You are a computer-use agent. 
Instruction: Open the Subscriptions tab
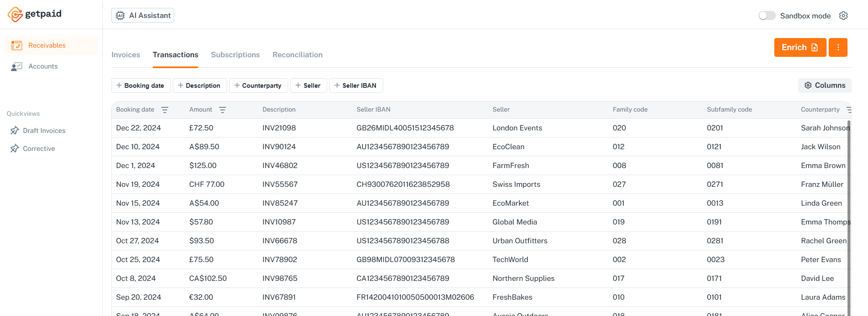point(235,55)
